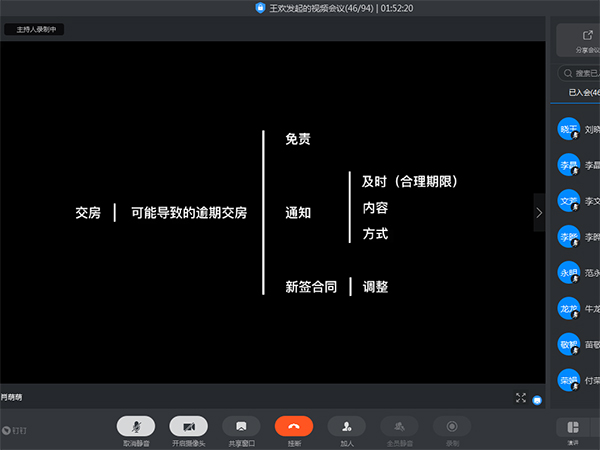Screen dimensions: 600x450
Task: Click the 主持人录制中 recording status label
Action: pos(35,30)
